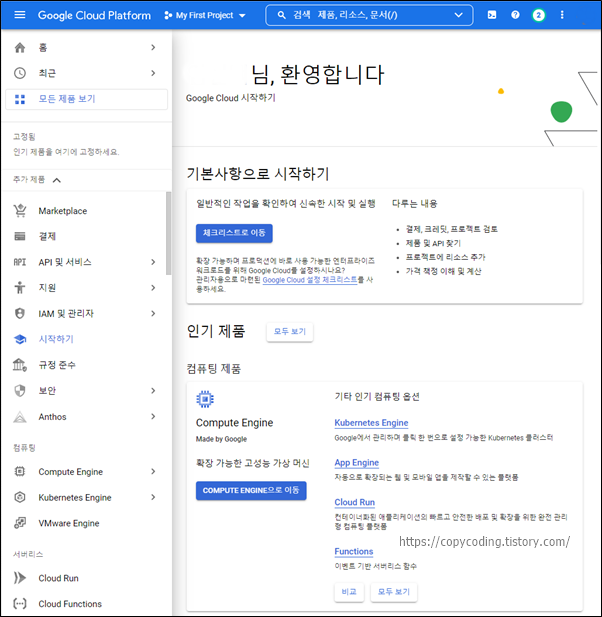Viewport: 602px width, 617px height.
Task: Click the grid icon for all products
Action: [20, 99]
